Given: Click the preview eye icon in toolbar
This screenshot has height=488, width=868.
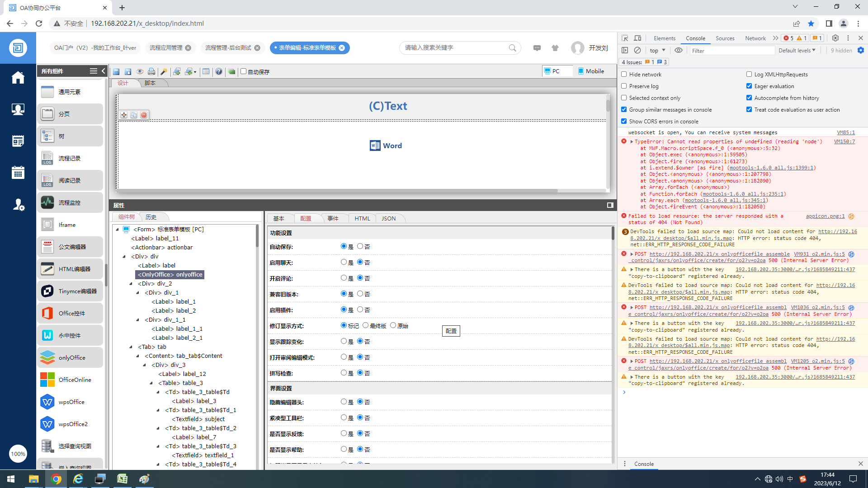Looking at the screenshot, I should point(140,71).
